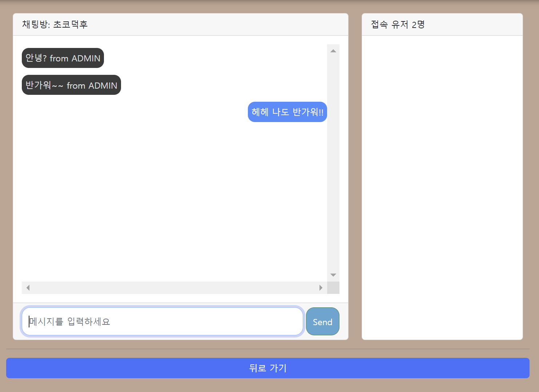Click the vertical scrollbar down arrow
539x392 pixels.
(333, 275)
